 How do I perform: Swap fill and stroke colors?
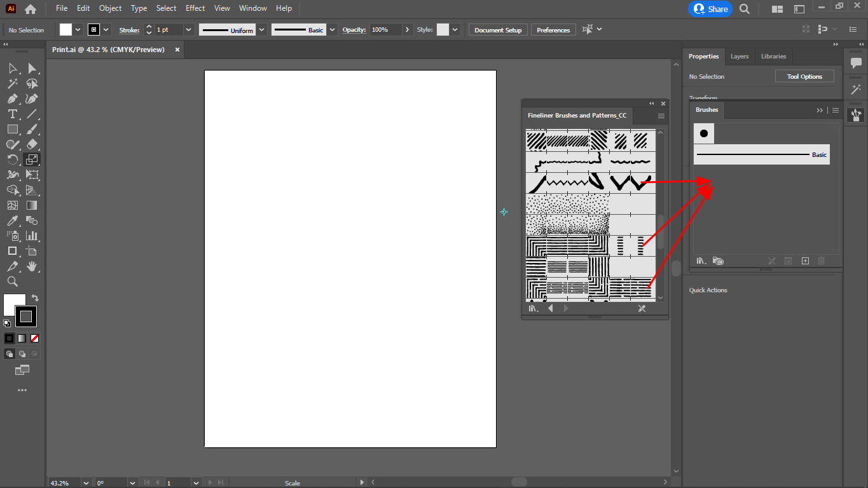tap(35, 297)
